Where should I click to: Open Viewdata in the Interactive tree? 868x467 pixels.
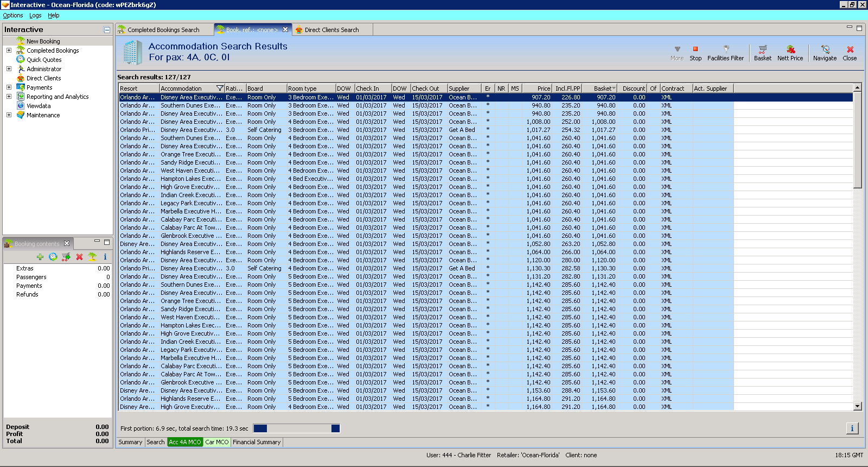(39, 106)
